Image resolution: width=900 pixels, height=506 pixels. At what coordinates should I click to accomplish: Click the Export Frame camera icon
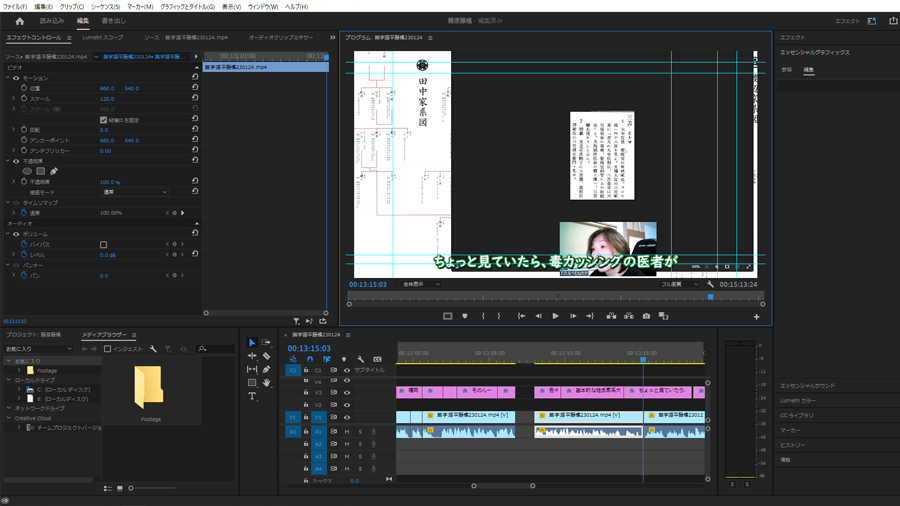pyautogui.click(x=646, y=316)
